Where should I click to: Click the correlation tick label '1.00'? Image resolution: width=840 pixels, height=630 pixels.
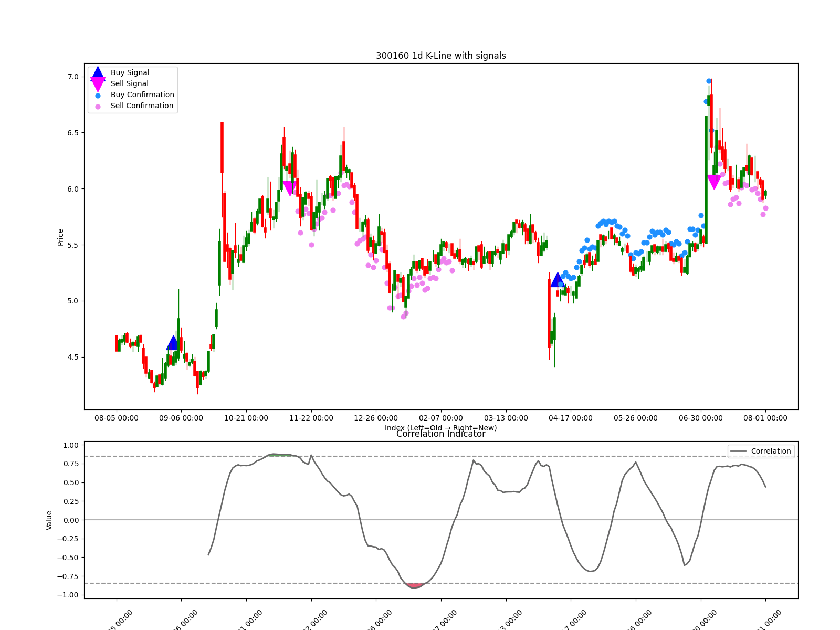(x=71, y=445)
